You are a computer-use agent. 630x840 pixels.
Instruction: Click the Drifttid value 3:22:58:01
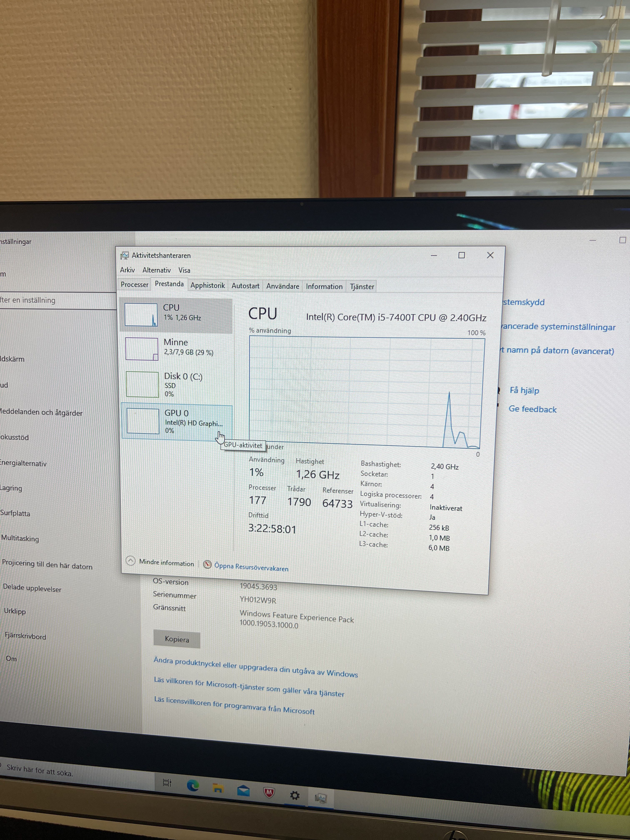[272, 529]
